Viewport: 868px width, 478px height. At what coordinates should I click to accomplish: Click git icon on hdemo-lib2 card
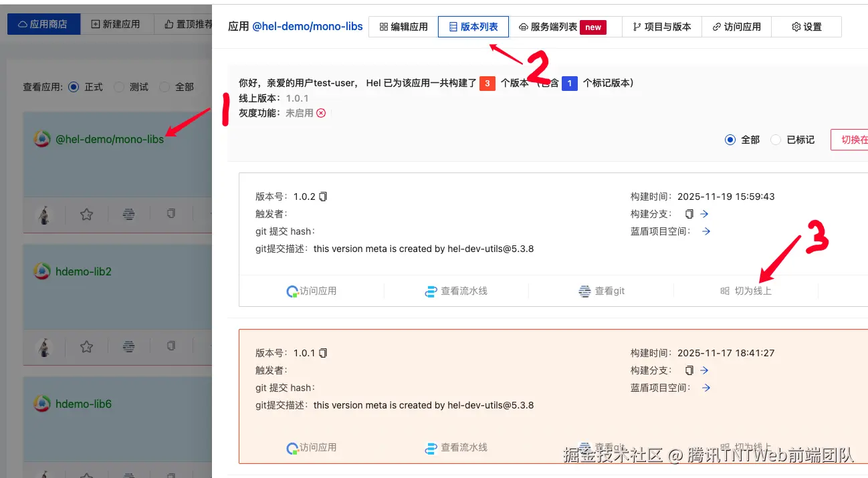[x=129, y=347]
